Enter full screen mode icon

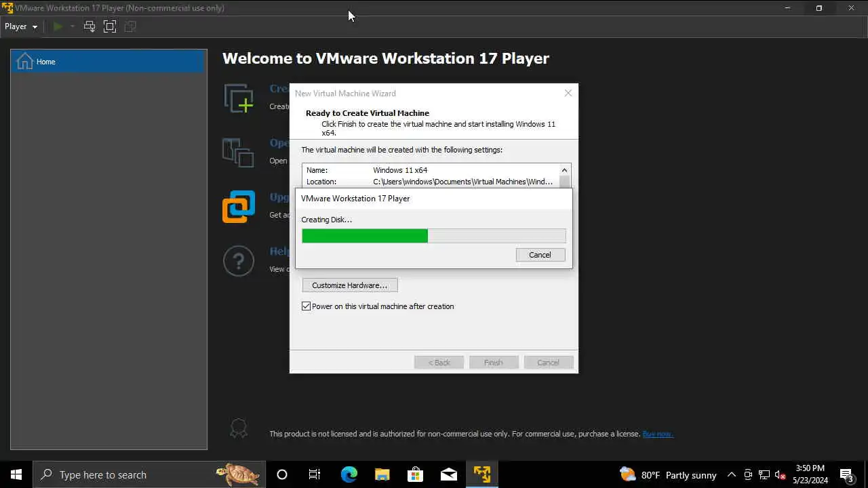(110, 26)
